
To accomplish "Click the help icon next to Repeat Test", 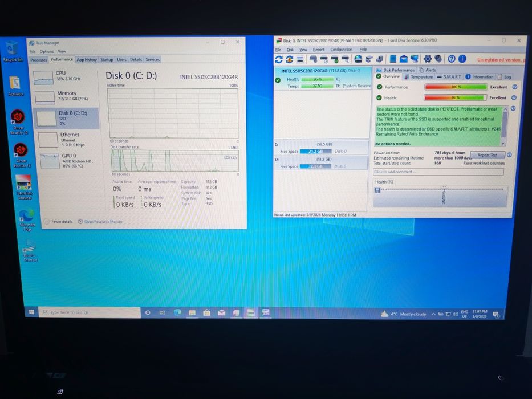I will [509, 154].
